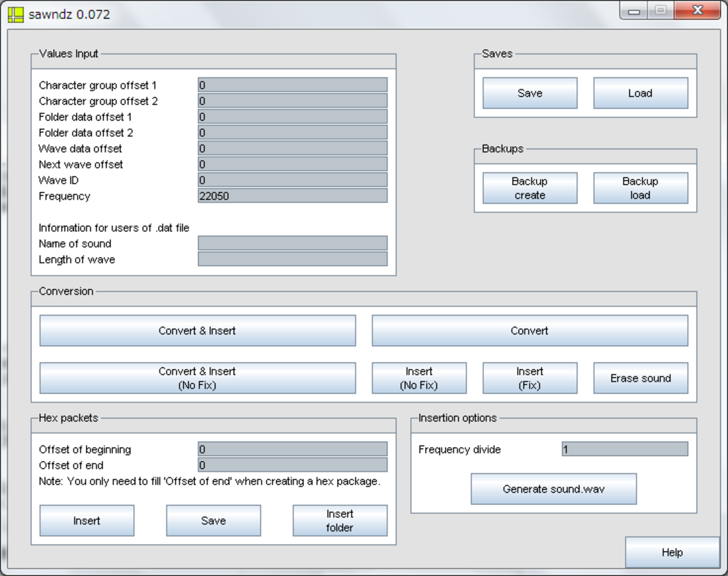
Task: Click the Insert (Fix) button
Action: point(530,378)
